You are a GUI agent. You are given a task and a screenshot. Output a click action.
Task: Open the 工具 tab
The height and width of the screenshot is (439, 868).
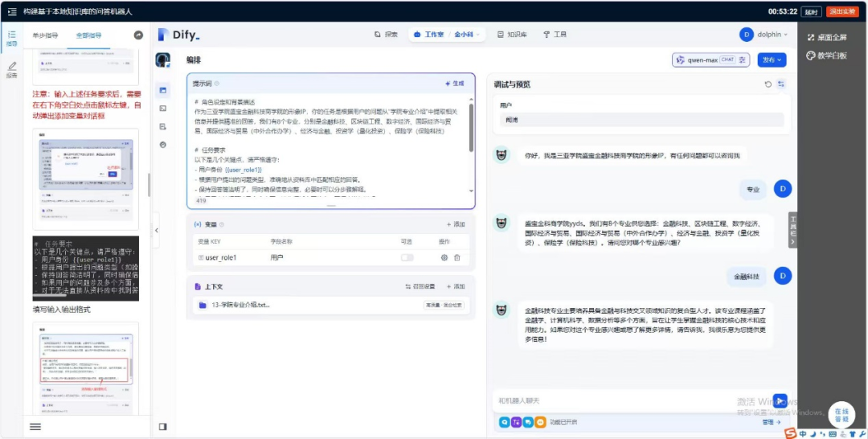coord(555,35)
